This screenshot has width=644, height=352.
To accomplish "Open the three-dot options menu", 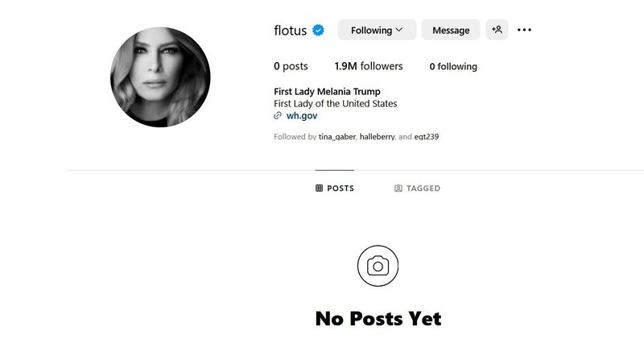I will [x=524, y=30].
